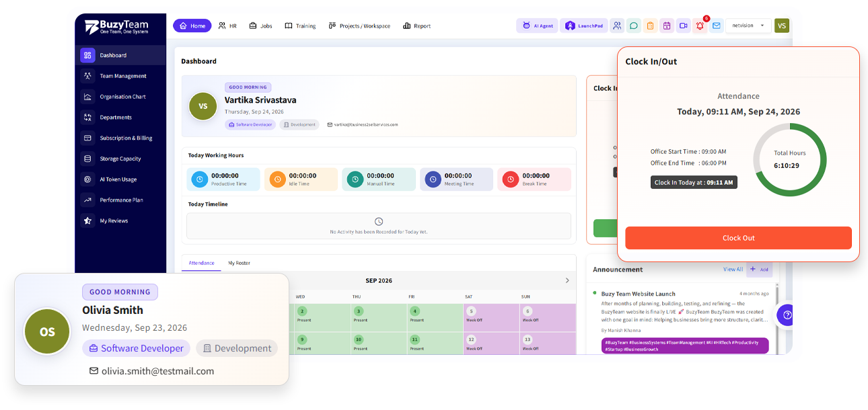Open the orange clipboard tasks icon
This screenshot has width=868, height=410.
pyautogui.click(x=650, y=26)
